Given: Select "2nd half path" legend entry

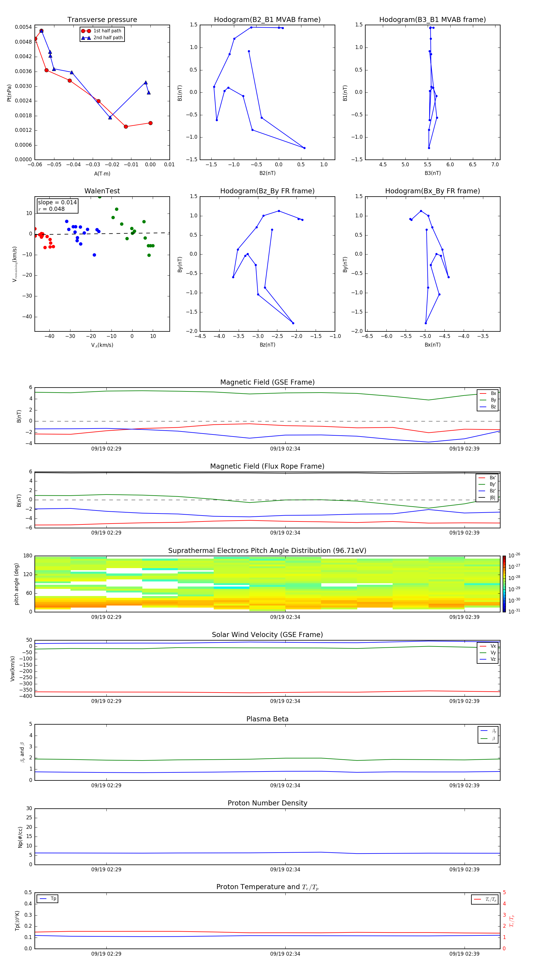Looking at the screenshot, I should (x=102, y=38).
